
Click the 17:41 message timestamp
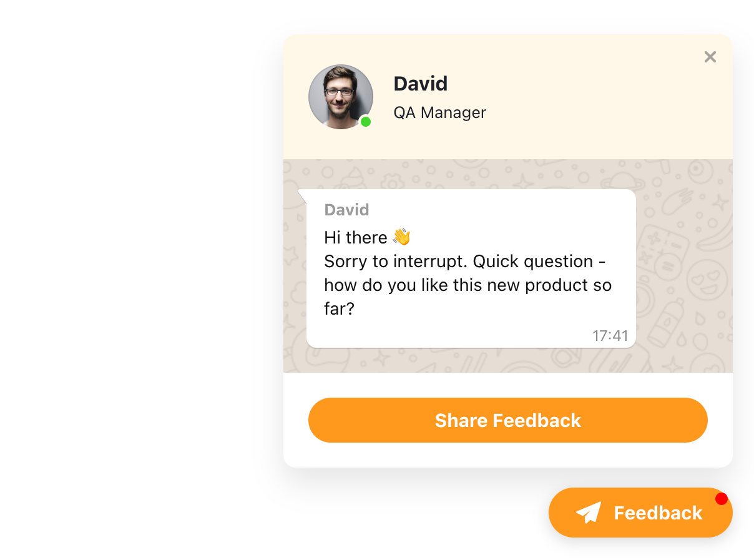click(610, 335)
